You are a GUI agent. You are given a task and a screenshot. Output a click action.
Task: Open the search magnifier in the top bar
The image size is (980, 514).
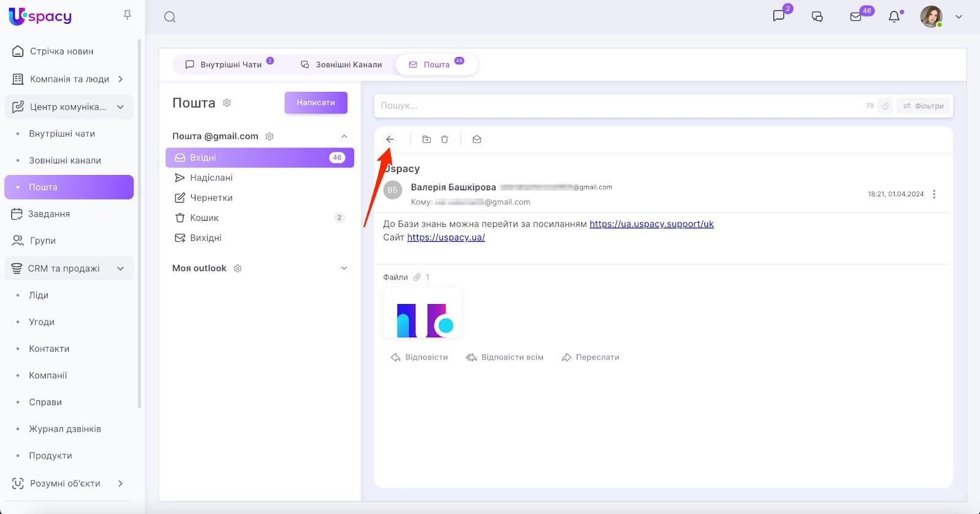coord(170,17)
